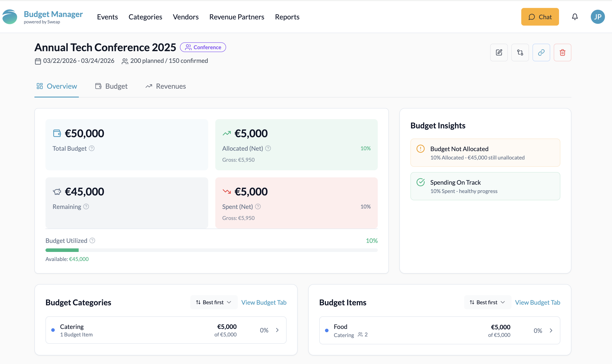Click the Conference event type badge

(x=203, y=47)
